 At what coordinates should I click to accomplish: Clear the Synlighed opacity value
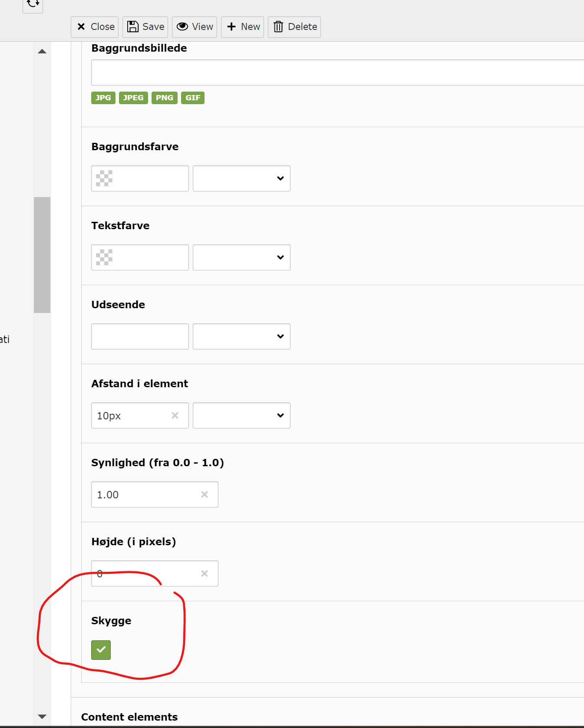[205, 494]
